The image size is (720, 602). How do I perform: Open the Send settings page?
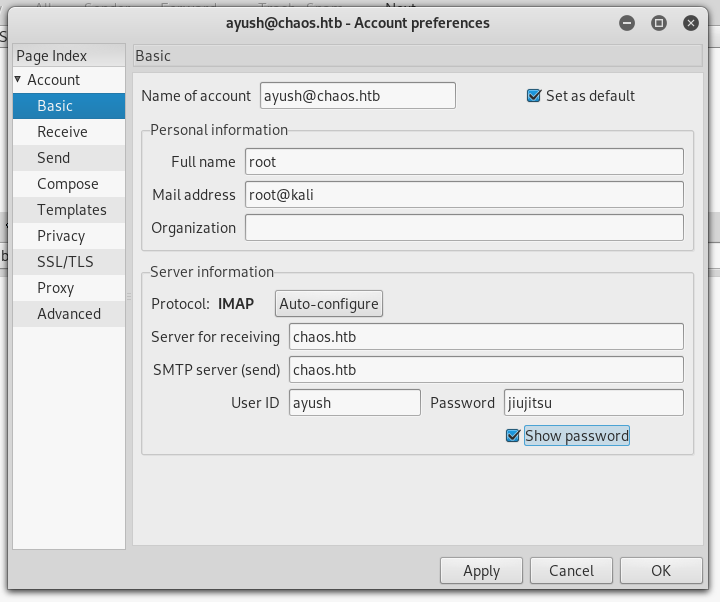pos(54,158)
